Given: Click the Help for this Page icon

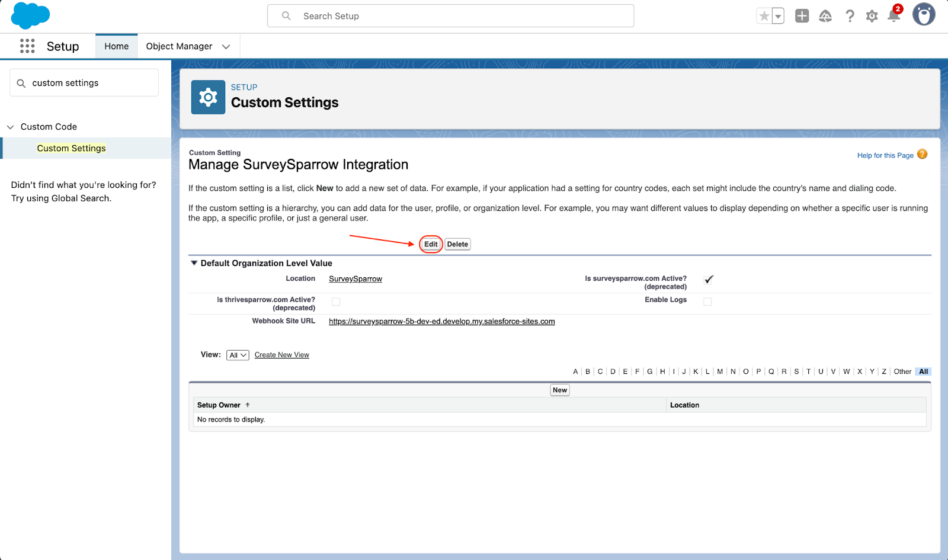Looking at the screenshot, I should (922, 155).
